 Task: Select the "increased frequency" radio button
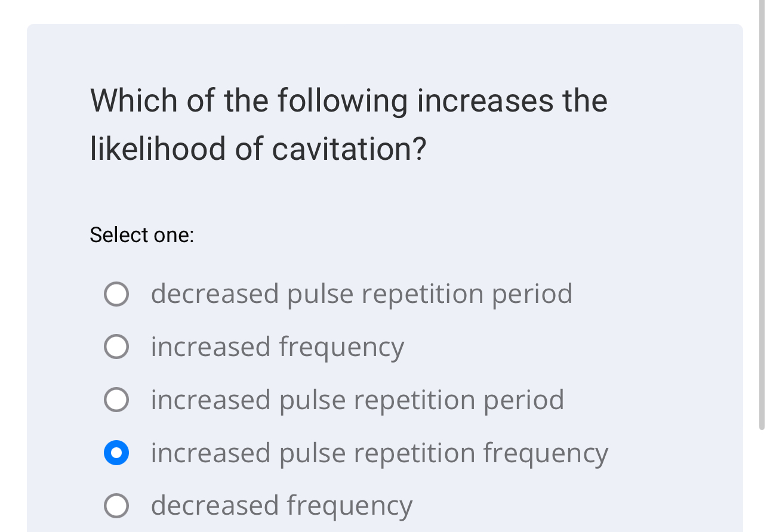[x=116, y=347]
